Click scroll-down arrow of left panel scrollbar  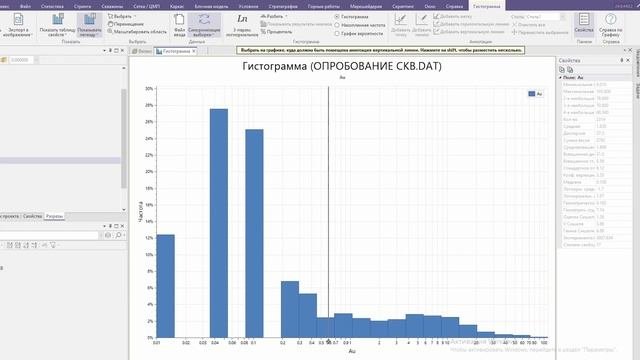point(124,209)
